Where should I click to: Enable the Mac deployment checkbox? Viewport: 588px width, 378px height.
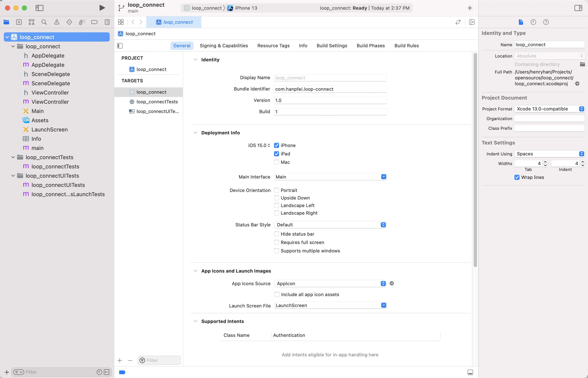(x=277, y=162)
